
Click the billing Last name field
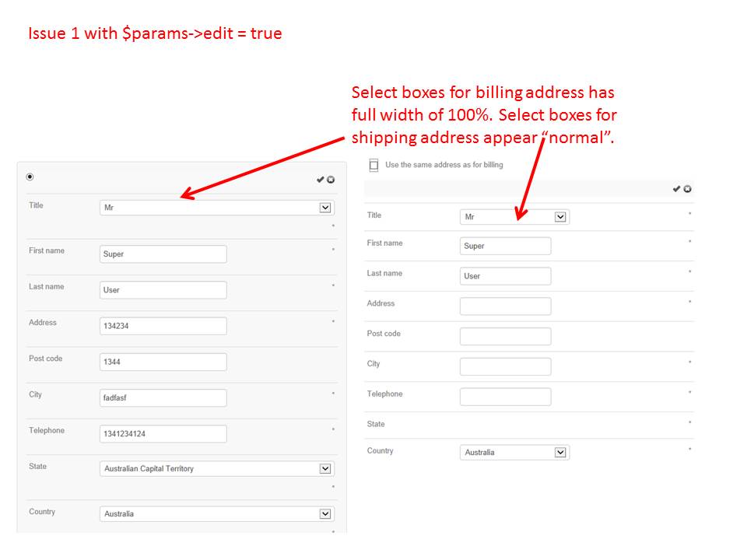163,290
